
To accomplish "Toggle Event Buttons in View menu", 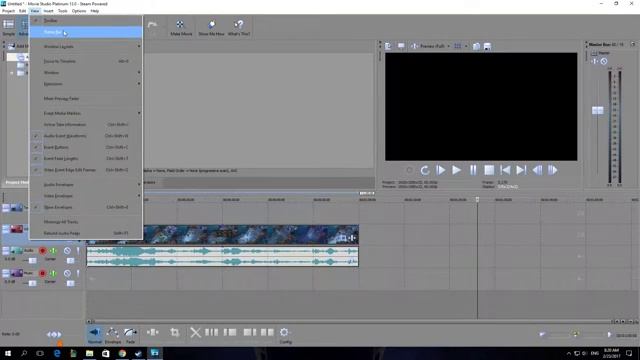I will point(87,147).
